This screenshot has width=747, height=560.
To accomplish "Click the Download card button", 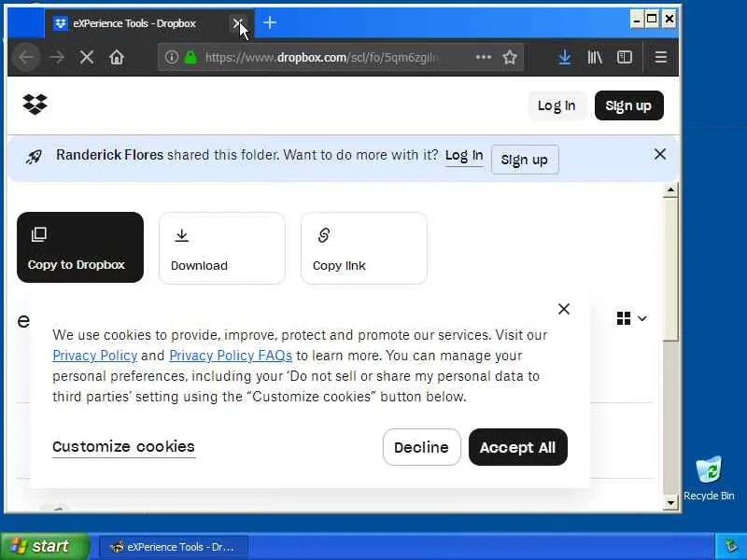I will (x=221, y=248).
